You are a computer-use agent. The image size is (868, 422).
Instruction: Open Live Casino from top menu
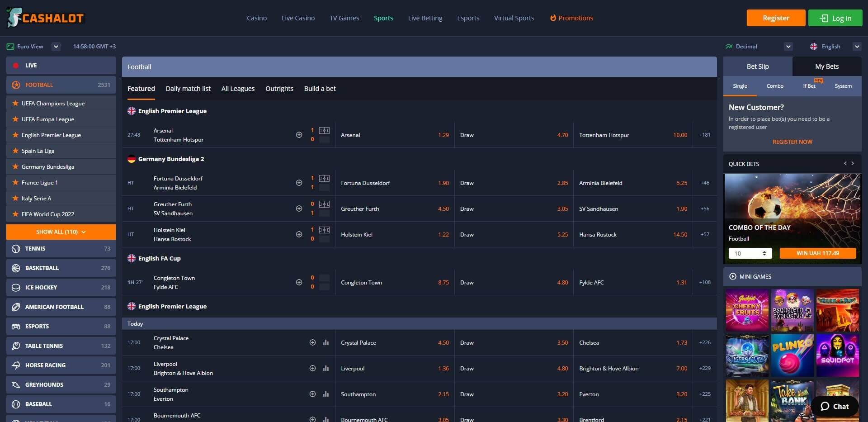(298, 18)
